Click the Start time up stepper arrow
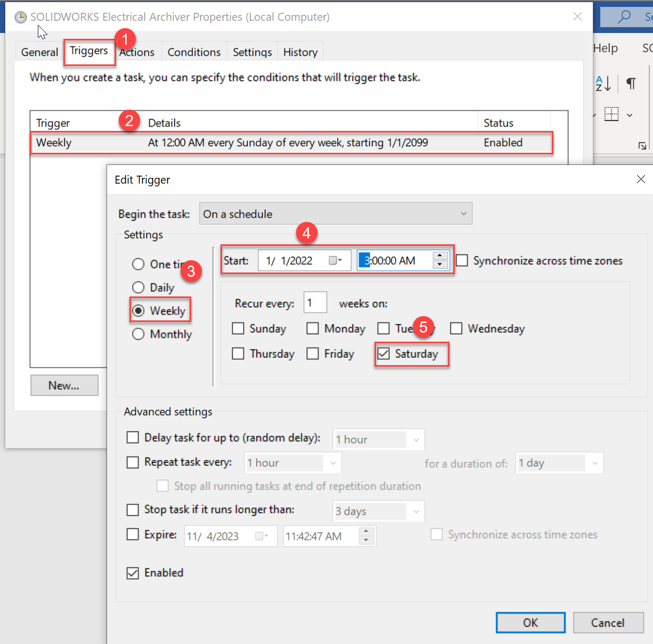 (439, 257)
